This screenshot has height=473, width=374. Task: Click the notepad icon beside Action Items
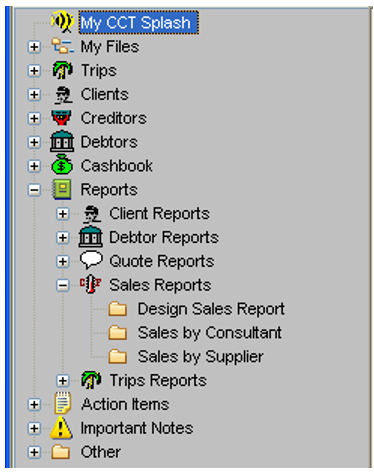[63, 404]
